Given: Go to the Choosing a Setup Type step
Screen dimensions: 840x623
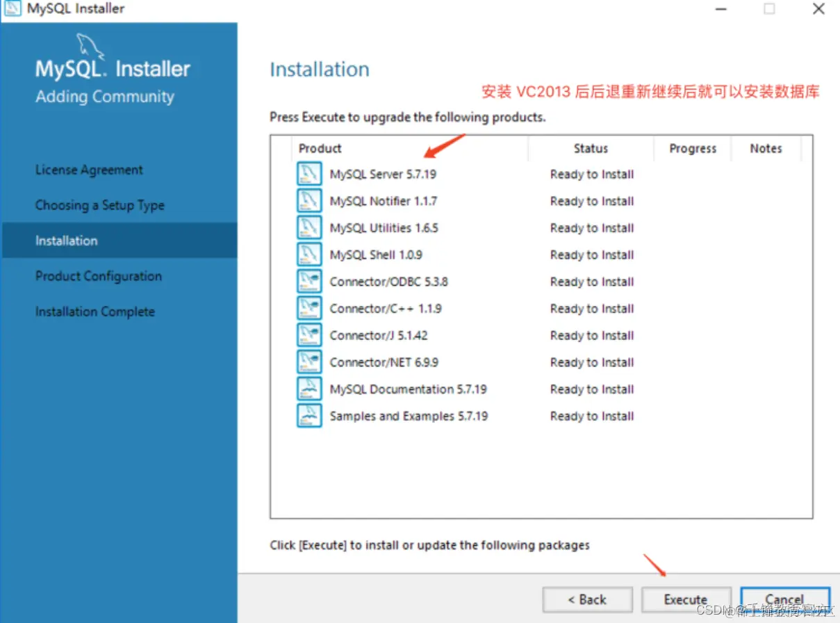Looking at the screenshot, I should (100, 205).
